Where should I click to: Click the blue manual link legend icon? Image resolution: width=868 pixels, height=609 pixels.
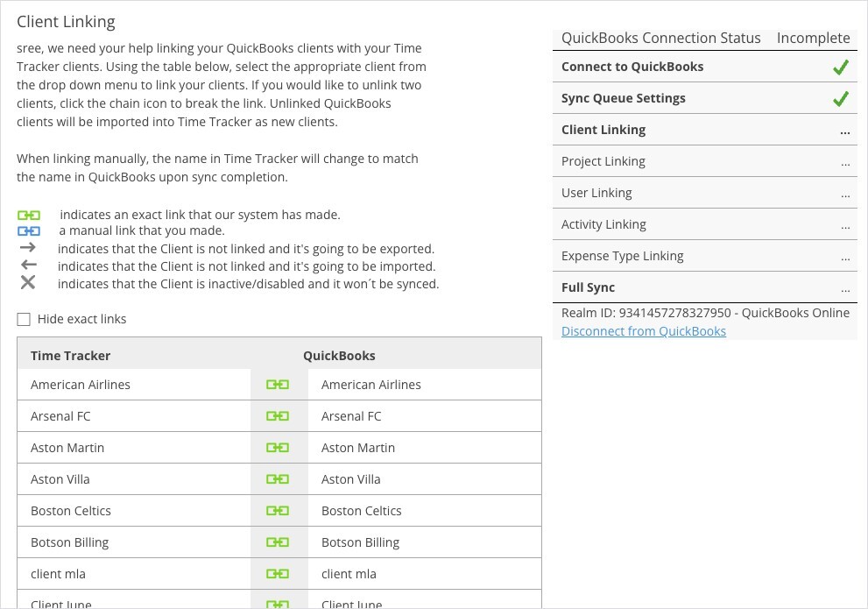pos(29,230)
